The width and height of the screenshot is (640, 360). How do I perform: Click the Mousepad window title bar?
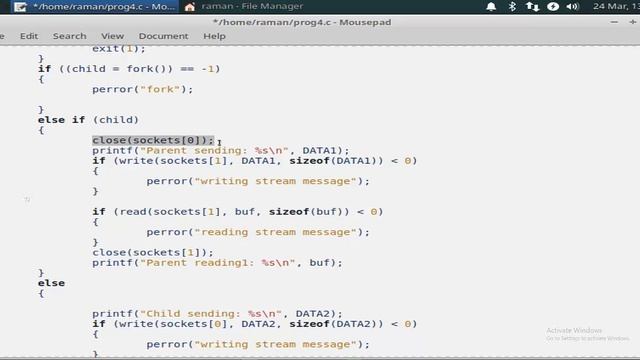(302, 22)
